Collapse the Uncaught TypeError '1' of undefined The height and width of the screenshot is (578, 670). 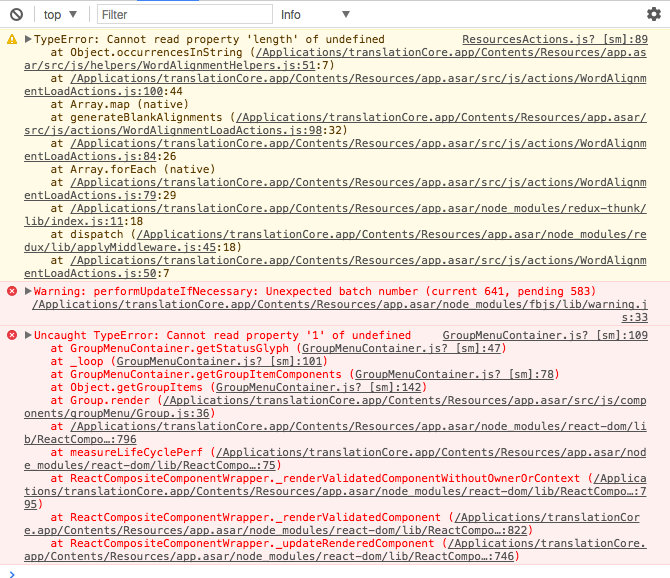coord(28,335)
